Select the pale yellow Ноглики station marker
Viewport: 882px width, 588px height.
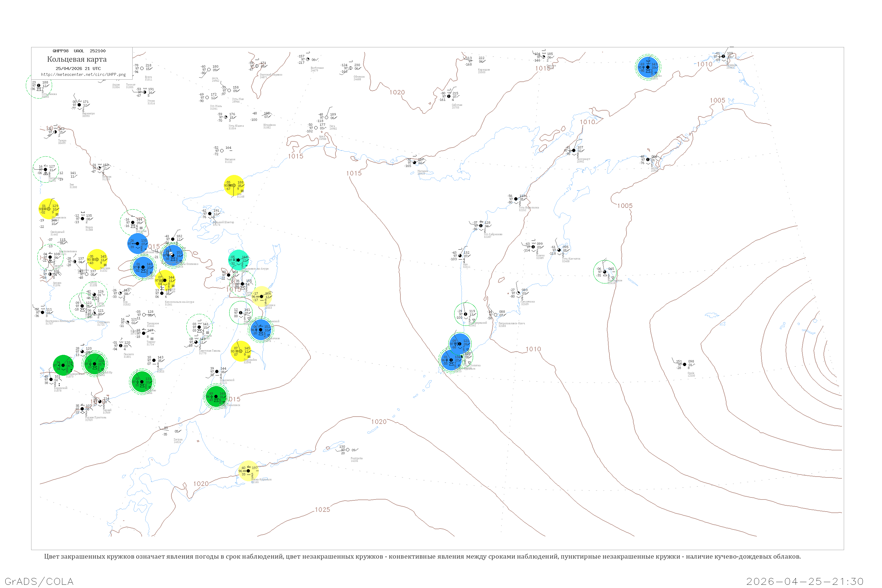[x=261, y=296]
